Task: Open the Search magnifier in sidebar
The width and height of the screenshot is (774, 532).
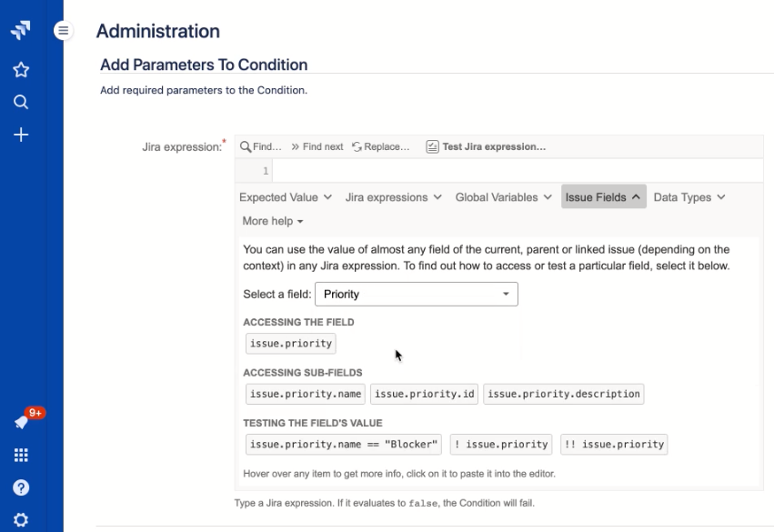Action: [21, 102]
